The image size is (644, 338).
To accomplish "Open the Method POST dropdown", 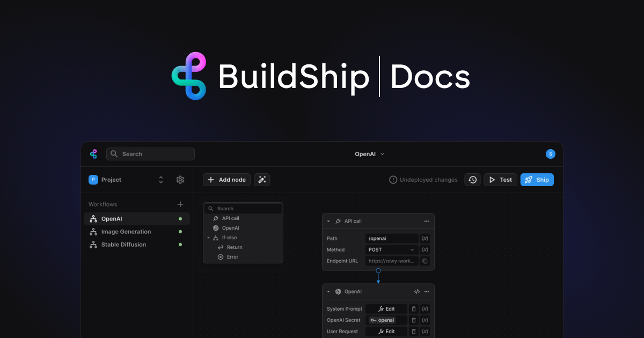I will click(392, 249).
